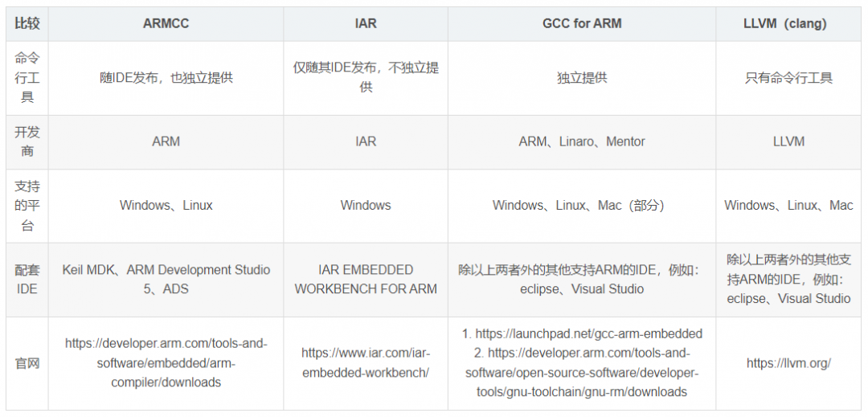Click LLVM's Windows、Linux、Mac platform cell
The height and width of the screenshot is (417, 868).
788,205
